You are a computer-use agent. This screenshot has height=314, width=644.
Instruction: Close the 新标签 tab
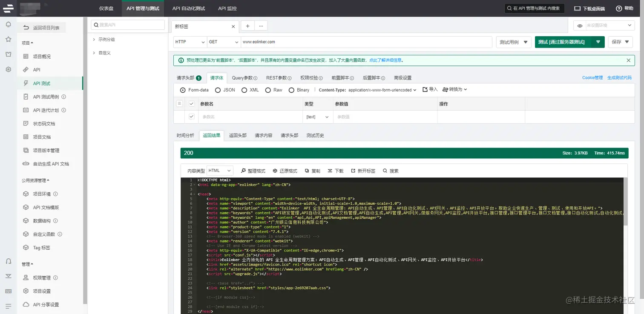click(x=233, y=26)
